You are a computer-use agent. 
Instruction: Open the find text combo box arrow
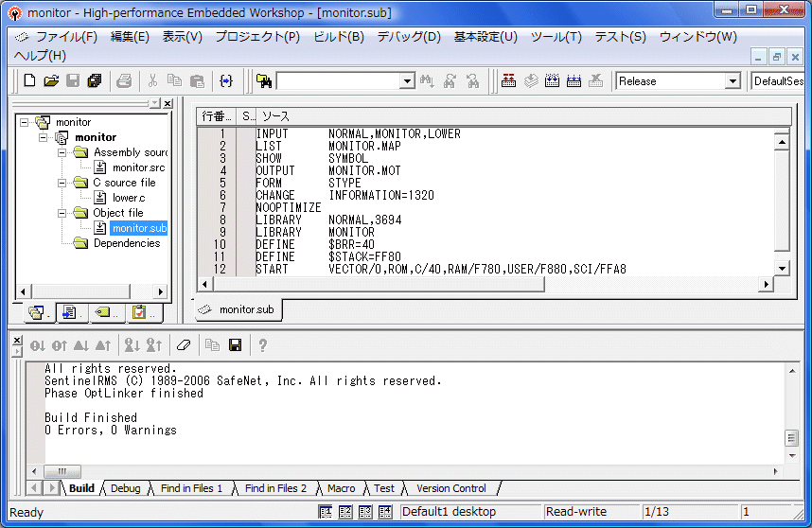point(407,81)
